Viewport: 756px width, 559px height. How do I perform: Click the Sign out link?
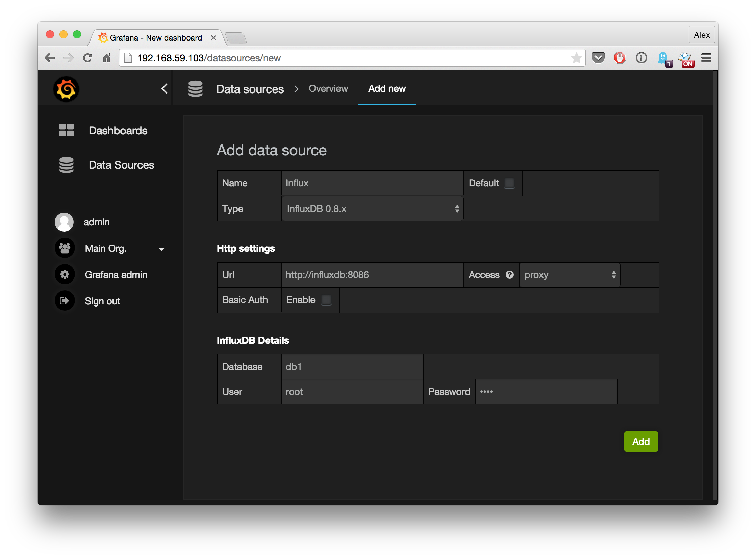103,301
